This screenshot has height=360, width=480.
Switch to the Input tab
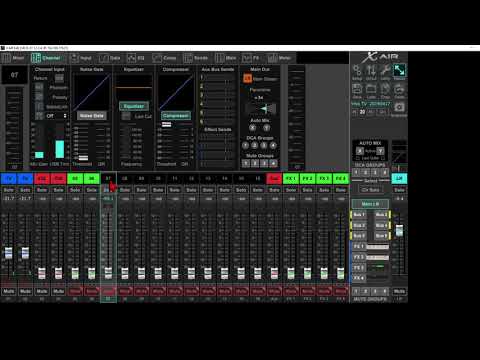click(81, 58)
